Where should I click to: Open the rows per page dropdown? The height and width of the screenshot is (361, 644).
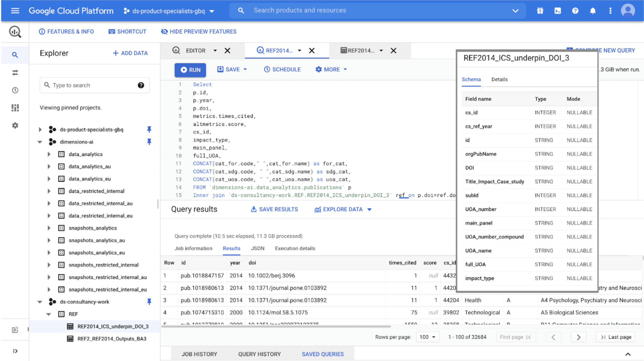click(x=427, y=337)
